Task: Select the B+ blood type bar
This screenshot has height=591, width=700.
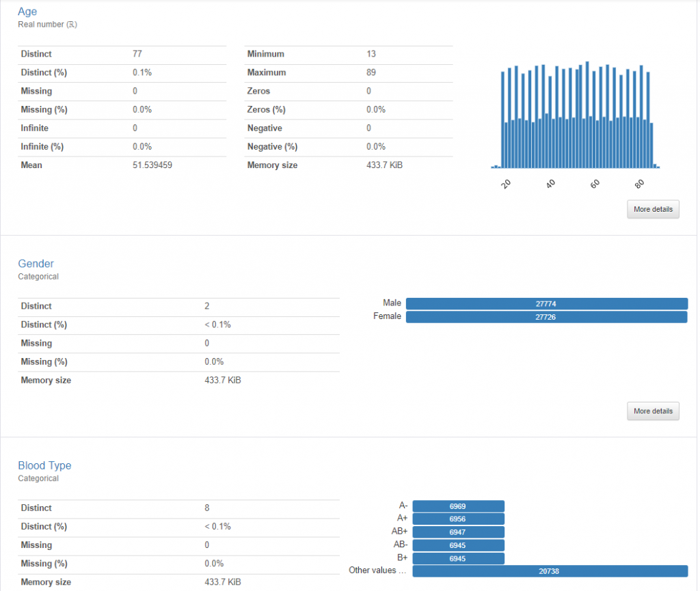Action: 458,558
